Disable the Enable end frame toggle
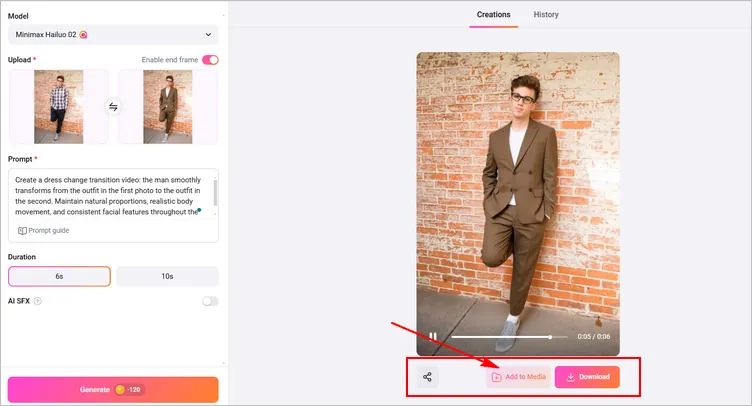This screenshot has height=406, width=752. (210, 60)
